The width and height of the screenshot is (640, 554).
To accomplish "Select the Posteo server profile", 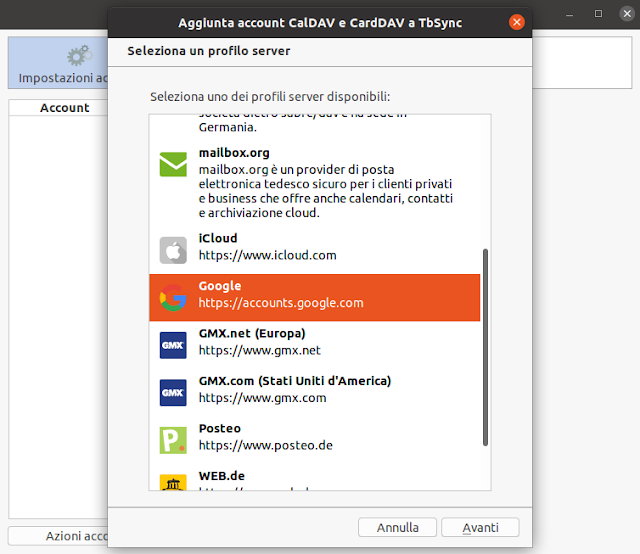I will point(314,440).
